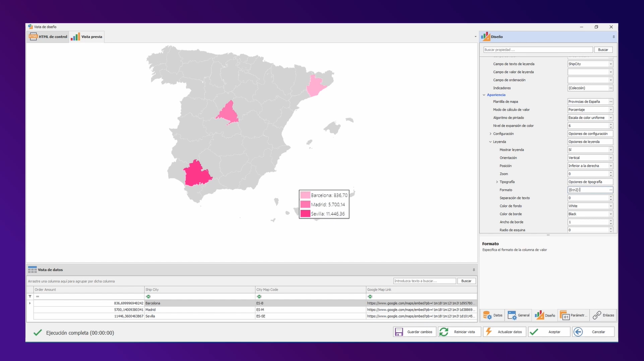Screen dimensions: 644x361
Task: Expand the Configuración options
Action: coord(491,134)
